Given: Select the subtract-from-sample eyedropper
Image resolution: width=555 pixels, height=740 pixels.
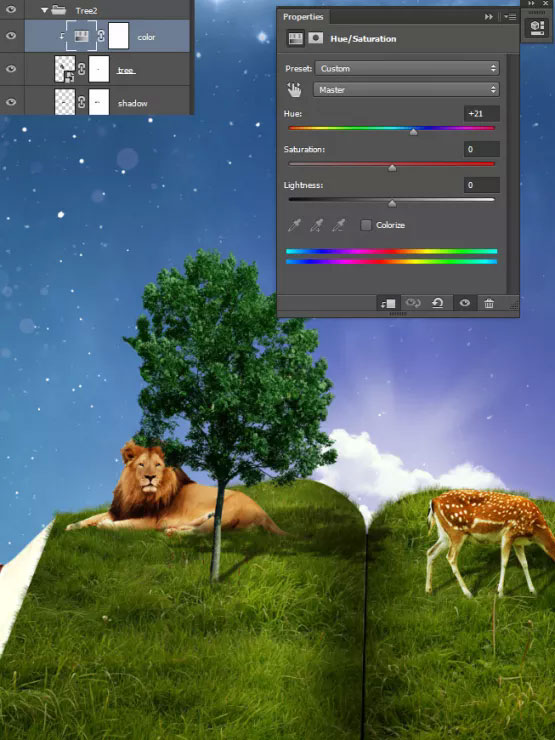Looking at the screenshot, I should tap(338, 225).
